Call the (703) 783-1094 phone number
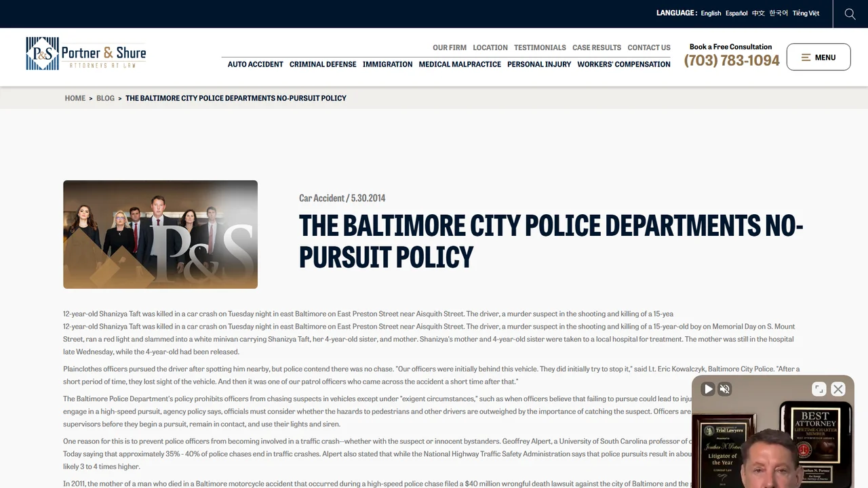This screenshot has height=488, width=868. pos(732,60)
